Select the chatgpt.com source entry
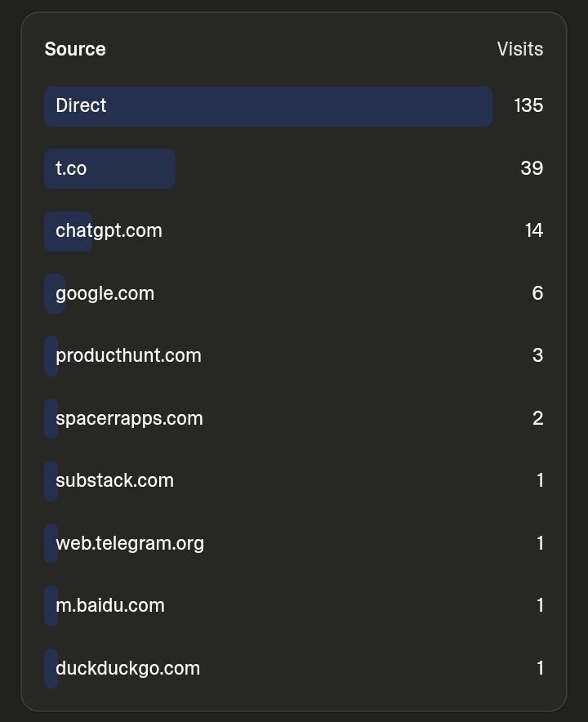This screenshot has width=588, height=722. pos(294,231)
